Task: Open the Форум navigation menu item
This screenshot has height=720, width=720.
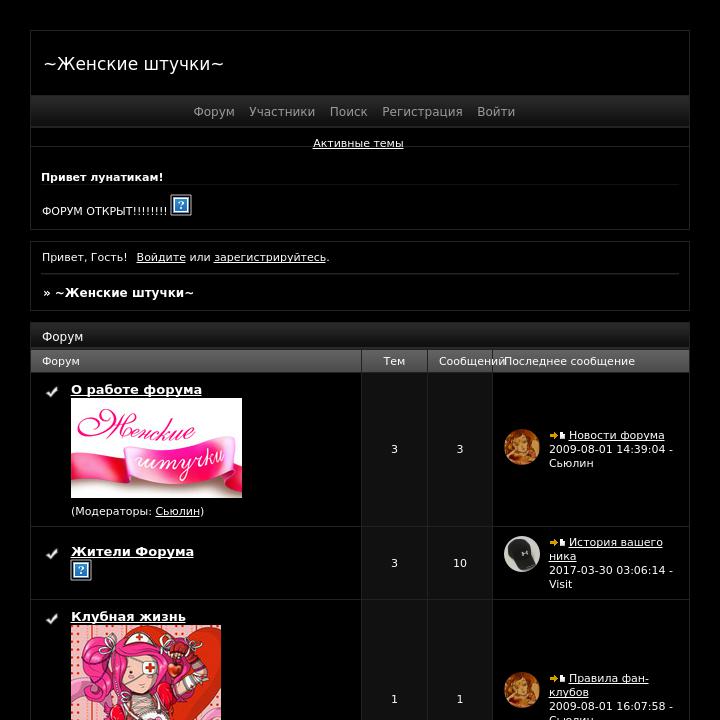Action: pos(214,112)
